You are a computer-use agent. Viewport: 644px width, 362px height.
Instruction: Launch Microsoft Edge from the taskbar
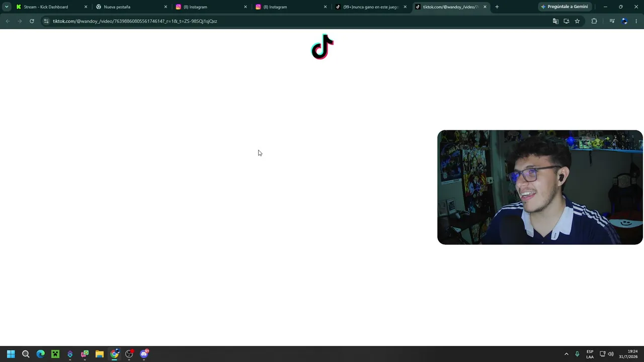pos(40,354)
